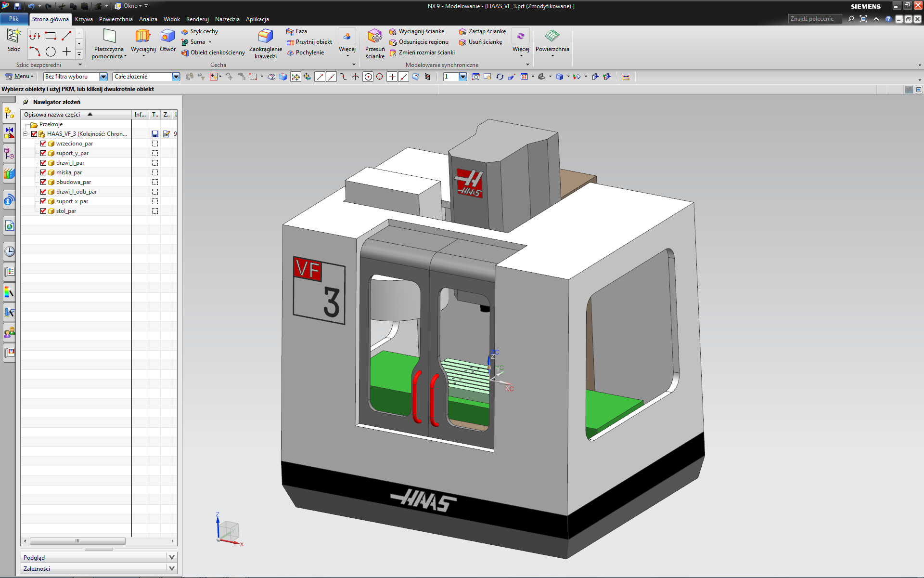Open the Okno window dropdown

pyautogui.click(x=128, y=6)
